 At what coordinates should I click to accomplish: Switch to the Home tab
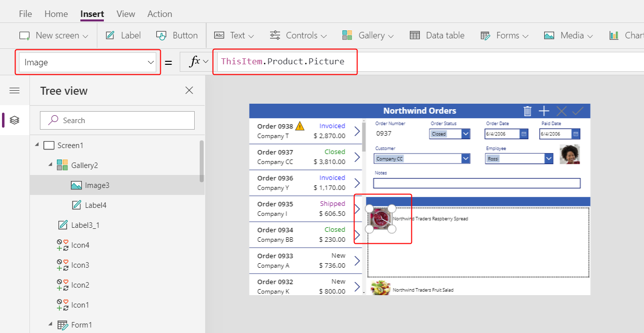[56, 14]
